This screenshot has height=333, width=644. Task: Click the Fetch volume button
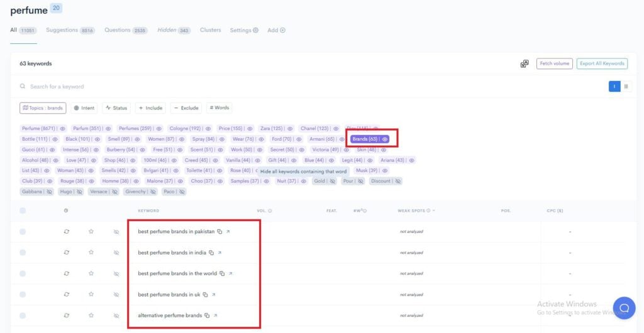[x=555, y=63]
